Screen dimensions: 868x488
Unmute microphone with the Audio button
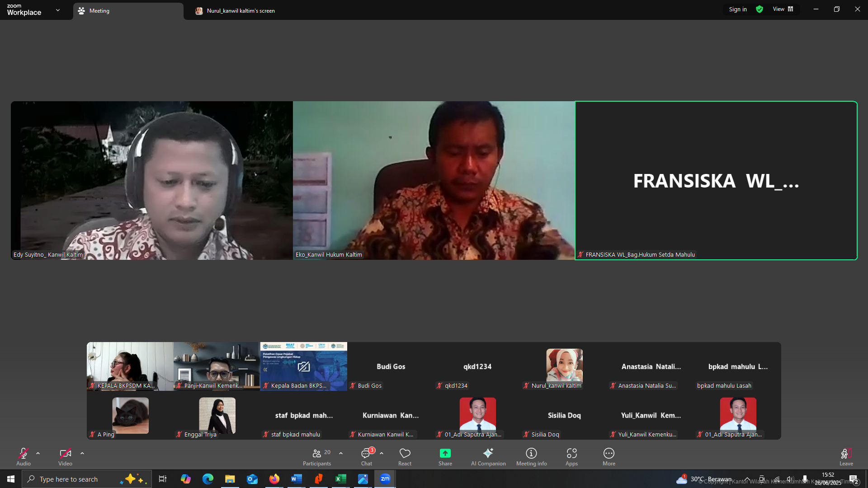[x=24, y=456]
